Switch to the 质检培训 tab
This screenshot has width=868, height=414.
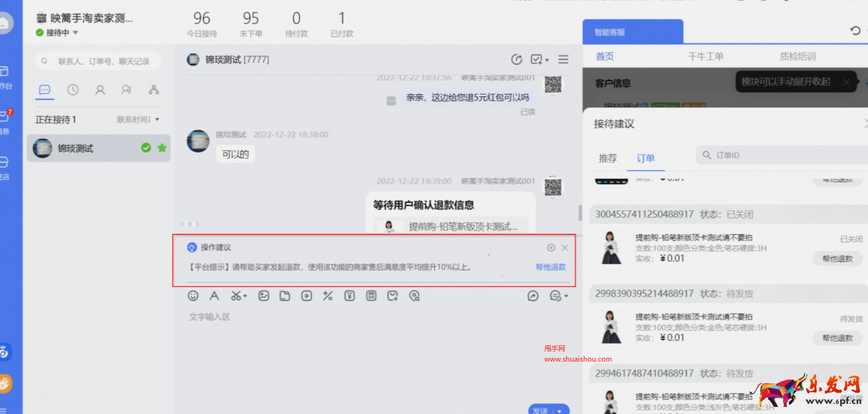(x=797, y=56)
